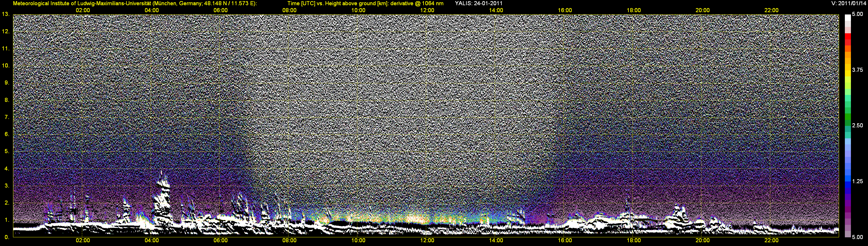
Task: Click the 12. km height axis label
Action: 5,31
